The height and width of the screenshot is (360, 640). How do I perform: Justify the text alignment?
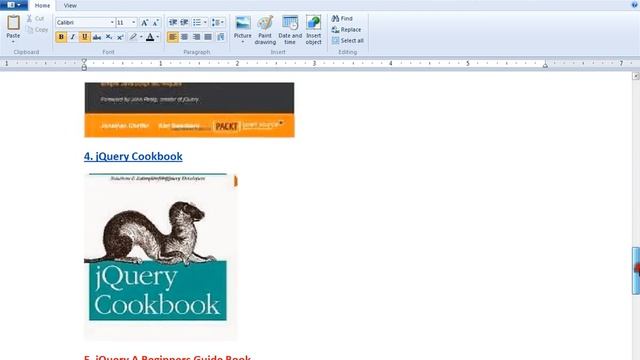tap(208, 37)
